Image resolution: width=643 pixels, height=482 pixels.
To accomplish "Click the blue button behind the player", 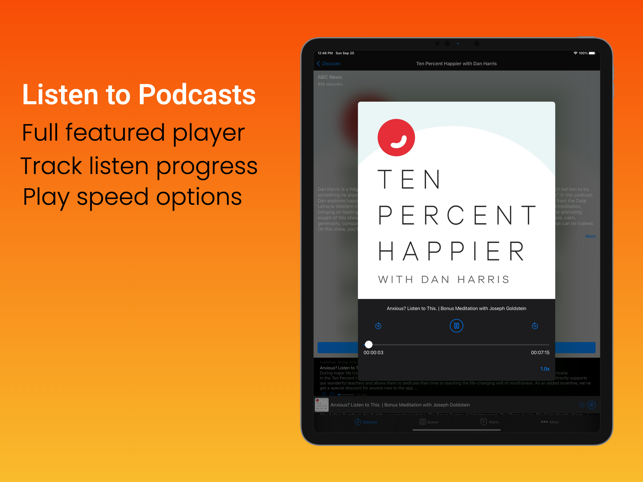I will point(575,348).
